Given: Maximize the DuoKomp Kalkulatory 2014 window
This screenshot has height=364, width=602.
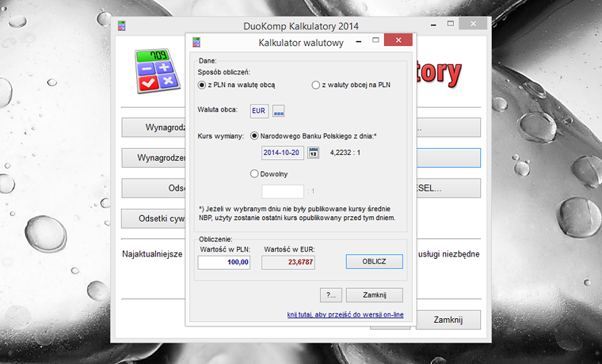Looking at the screenshot, I should pos(451,24).
